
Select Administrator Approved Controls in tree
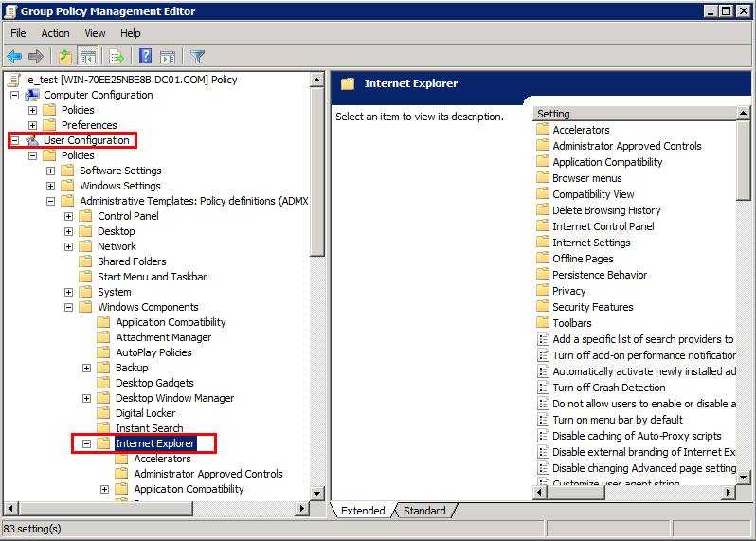[x=208, y=474]
